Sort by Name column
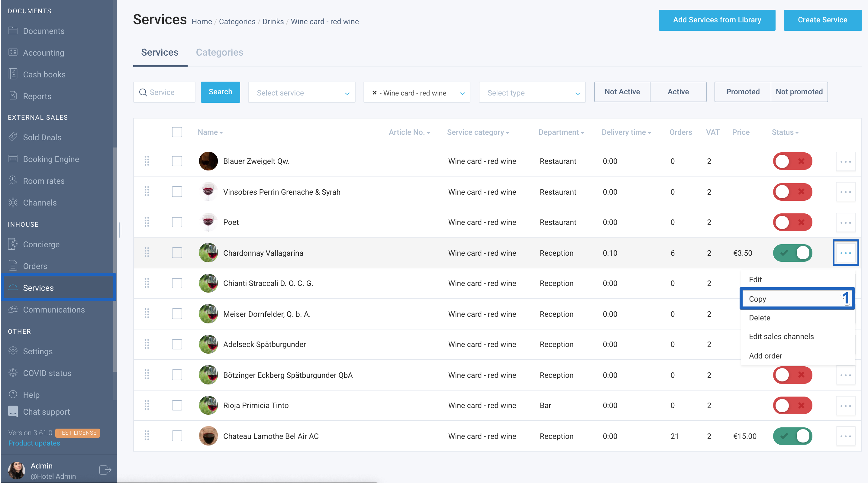This screenshot has height=483, width=868. pyautogui.click(x=210, y=132)
